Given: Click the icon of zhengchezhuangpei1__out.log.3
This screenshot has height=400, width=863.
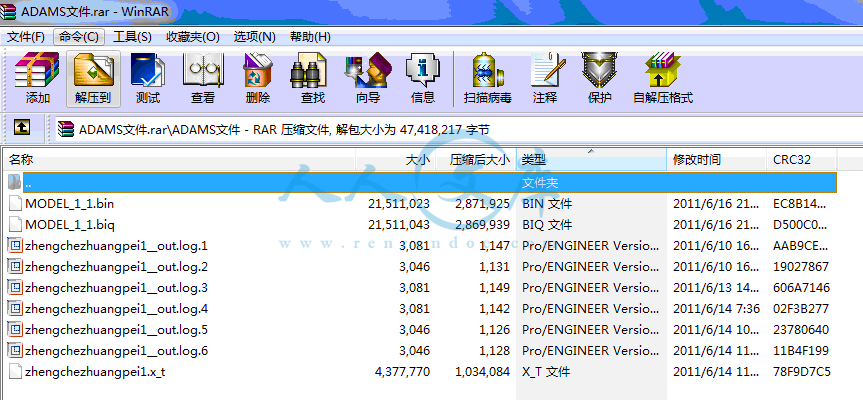Looking at the screenshot, I should click(15, 287).
